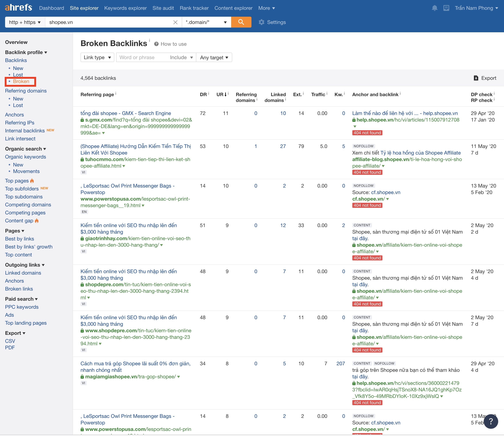
Task: Expand the More menu in top navigation
Action: (267, 8)
